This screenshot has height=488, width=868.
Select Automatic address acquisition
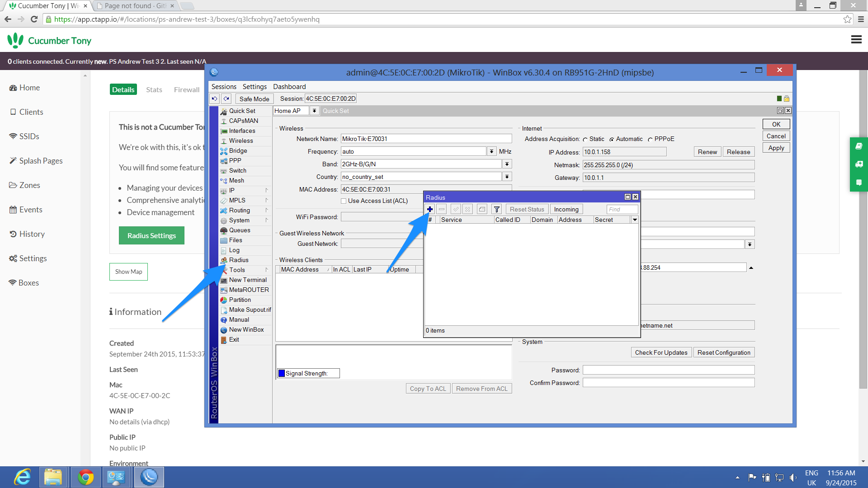pyautogui.click(x=612, y=139)
